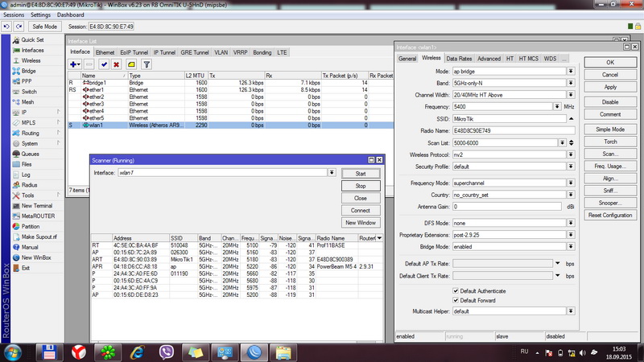The width and height of the screenshot is (644, 362).
Task: Open New WinBox in sidebar
Action: (36, 257)
